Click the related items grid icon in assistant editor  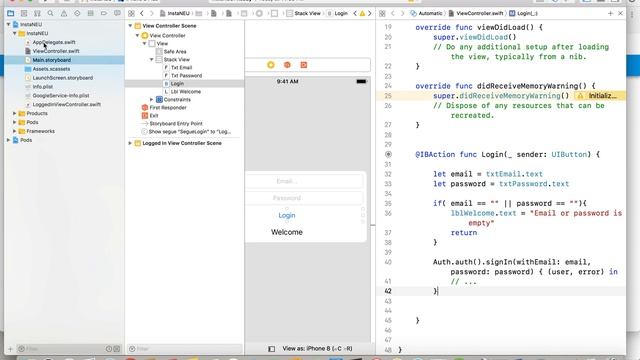pyautogui.click(x=382, y=13)
